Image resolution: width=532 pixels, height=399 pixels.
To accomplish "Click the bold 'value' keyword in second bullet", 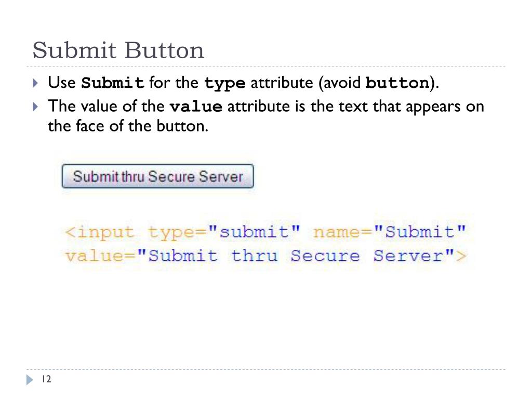I will tap(196, 107).
